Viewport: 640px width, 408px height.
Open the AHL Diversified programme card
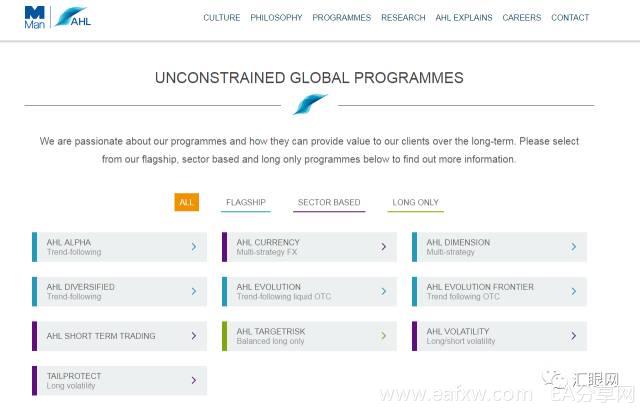click(119, 291)
